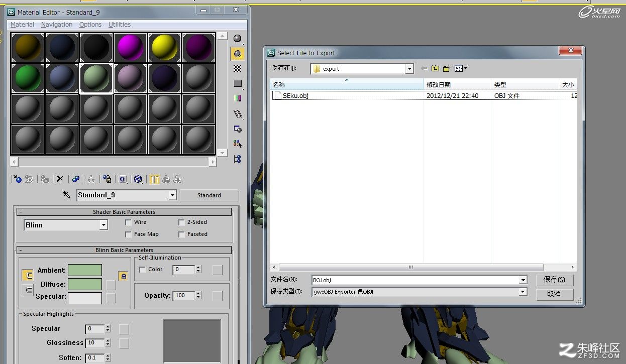
Task: Go back in the export dialog
Action: click(x=425, y=68)
